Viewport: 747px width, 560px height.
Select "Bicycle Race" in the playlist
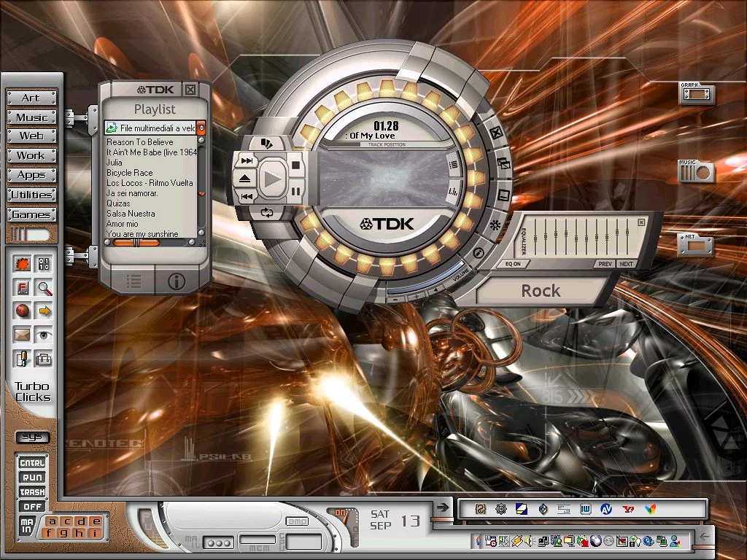click(130, 173)
